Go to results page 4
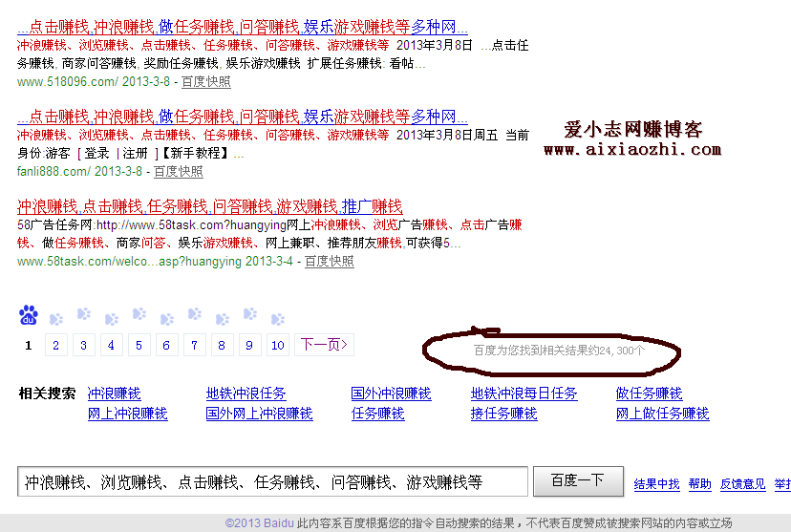Image resolution: width=791 pixels, height=532 pixels. 112,346
